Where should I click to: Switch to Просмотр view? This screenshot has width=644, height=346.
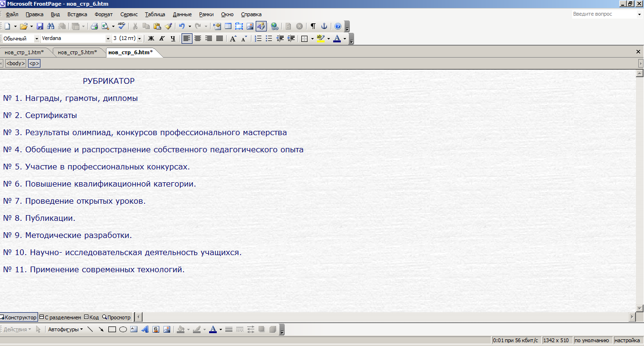click(116, 317)
